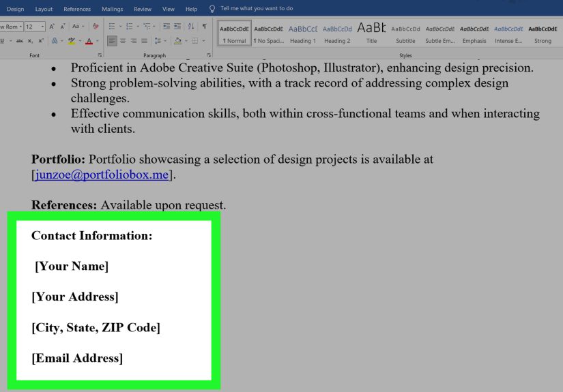
Task: Open font size dropdown
Action: 42,27
